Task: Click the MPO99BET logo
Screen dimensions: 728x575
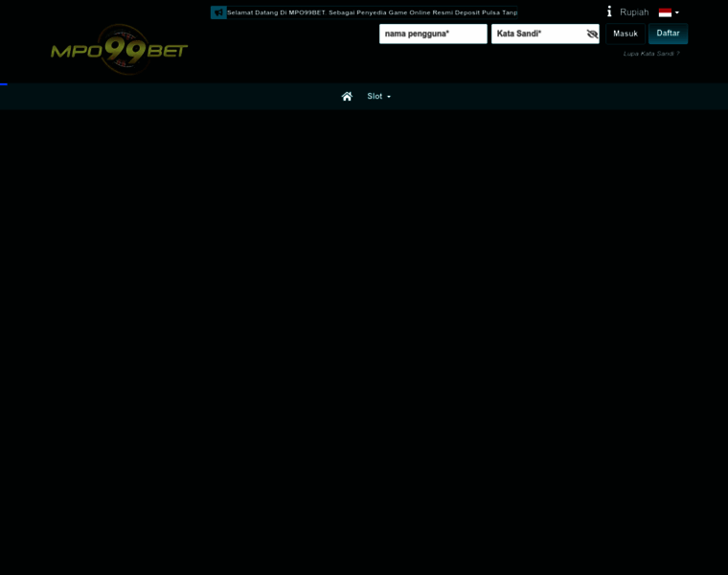Action: point(120,50)
